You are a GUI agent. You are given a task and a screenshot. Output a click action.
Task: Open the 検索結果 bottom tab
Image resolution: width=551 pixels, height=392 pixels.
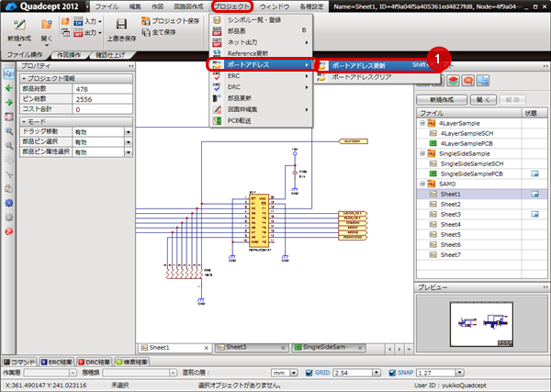[131, 362]
